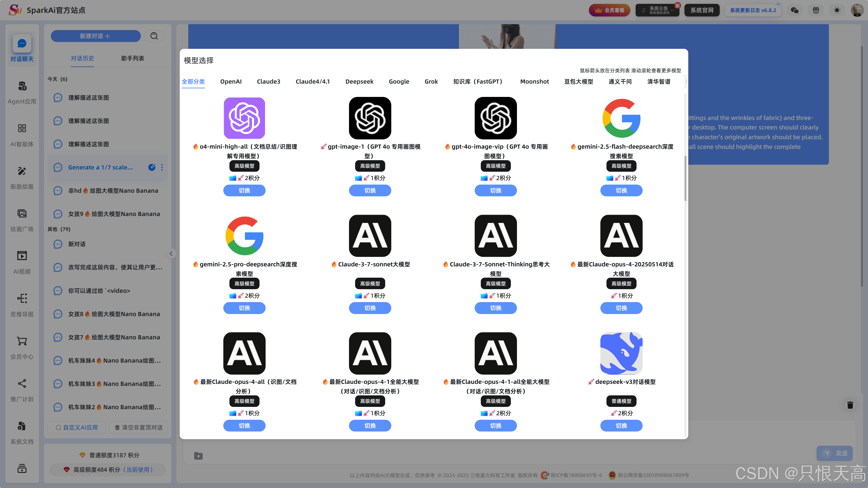Select the 知识库（FastGPT）category tab
Viewport: 868px width, 488px height.
pos(479,82)
